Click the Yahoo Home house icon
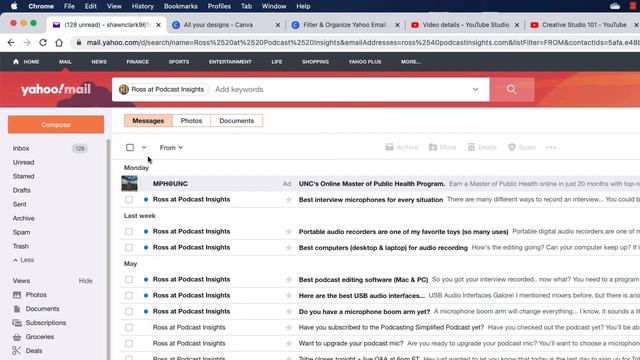This screenshot has height=360, width=640. click(16, 62)
